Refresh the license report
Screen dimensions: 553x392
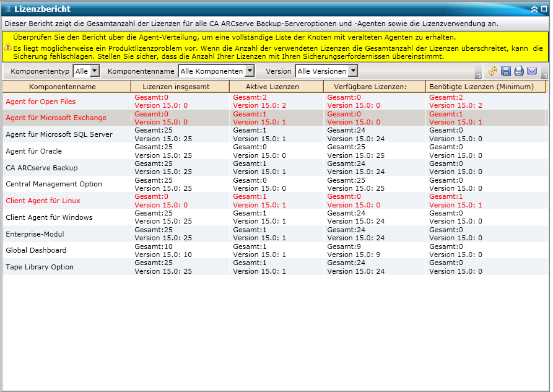[493, 71]
